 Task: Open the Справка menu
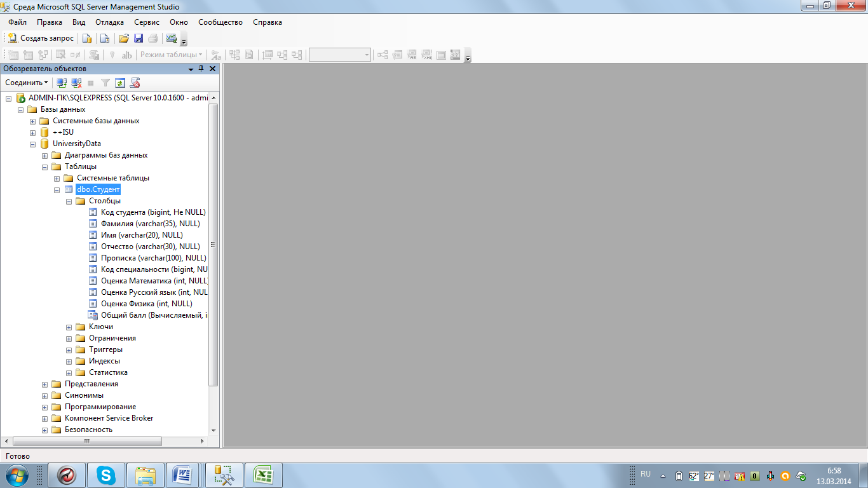(268, 22)
